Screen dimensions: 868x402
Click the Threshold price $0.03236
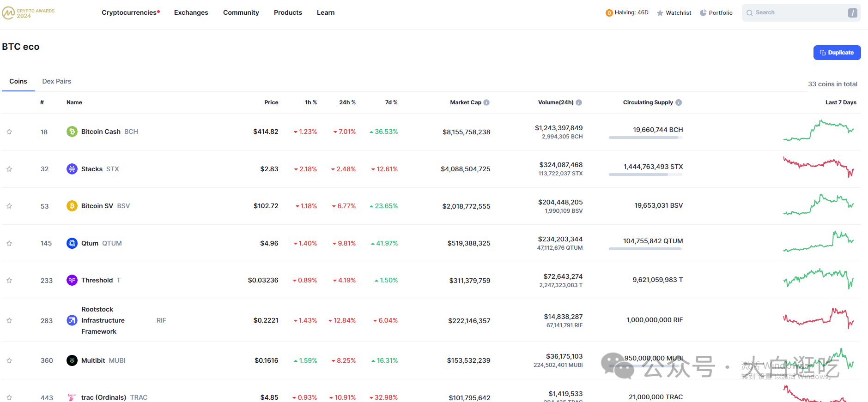pos(263,280)
